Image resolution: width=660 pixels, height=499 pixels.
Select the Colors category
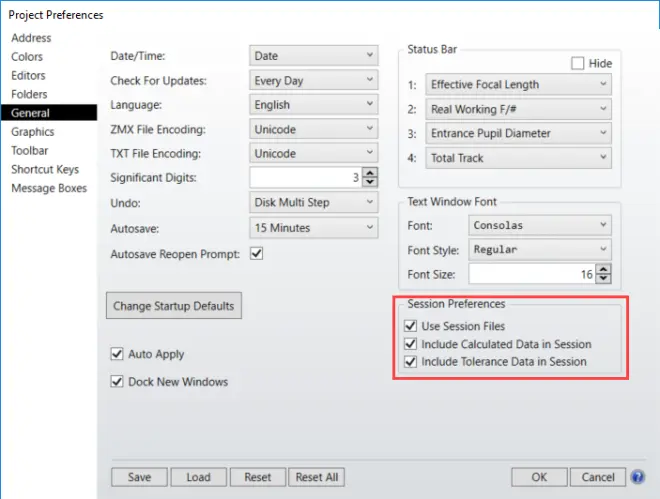click(27, 56)
